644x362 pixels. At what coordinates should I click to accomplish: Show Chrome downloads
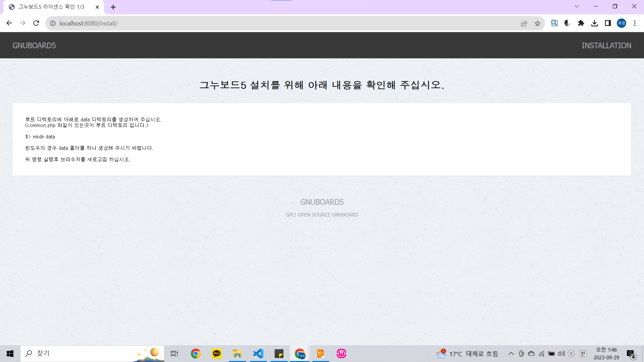point(594,23)
